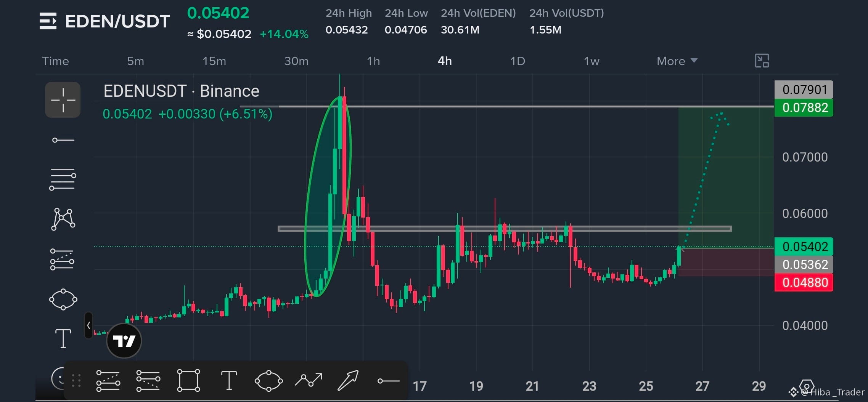Viewport: 868px width, 402px height.
Task: Select the crosshair cursor tool
Action: tap(63, 100)
